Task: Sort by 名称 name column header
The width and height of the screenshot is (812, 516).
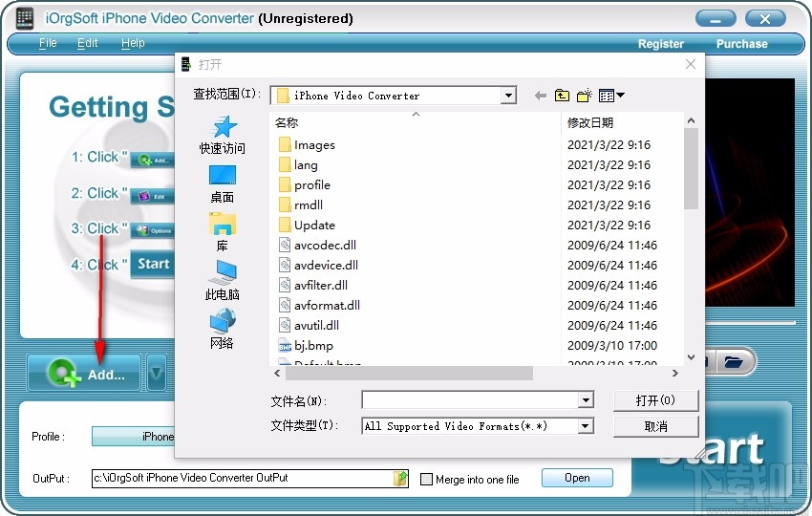Action: [x=416, y=122]
